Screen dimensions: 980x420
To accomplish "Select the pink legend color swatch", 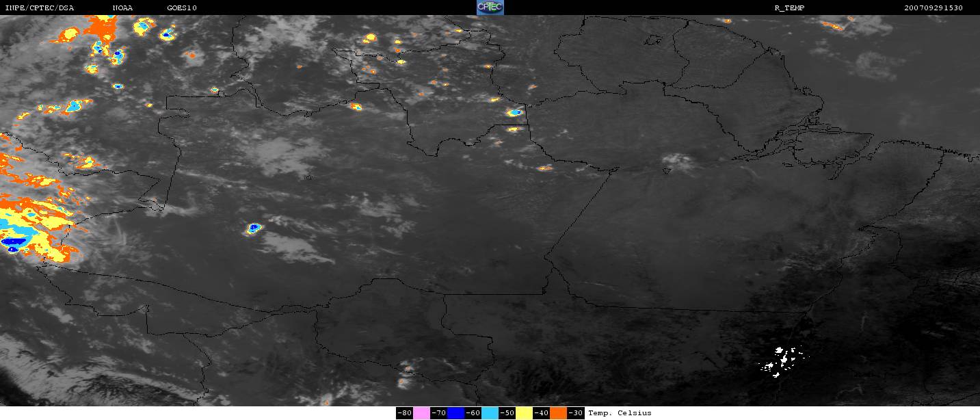I will pos(421,413).
